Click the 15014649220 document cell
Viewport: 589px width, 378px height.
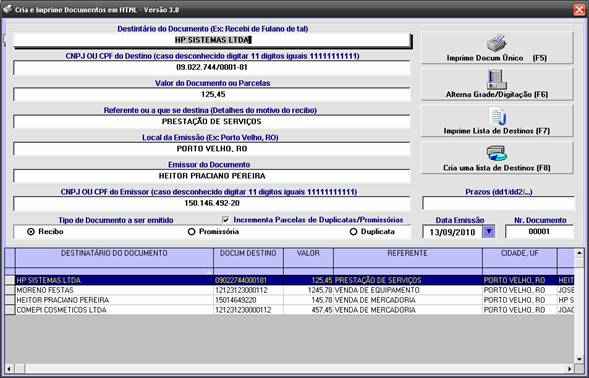(x=248, y=300)
